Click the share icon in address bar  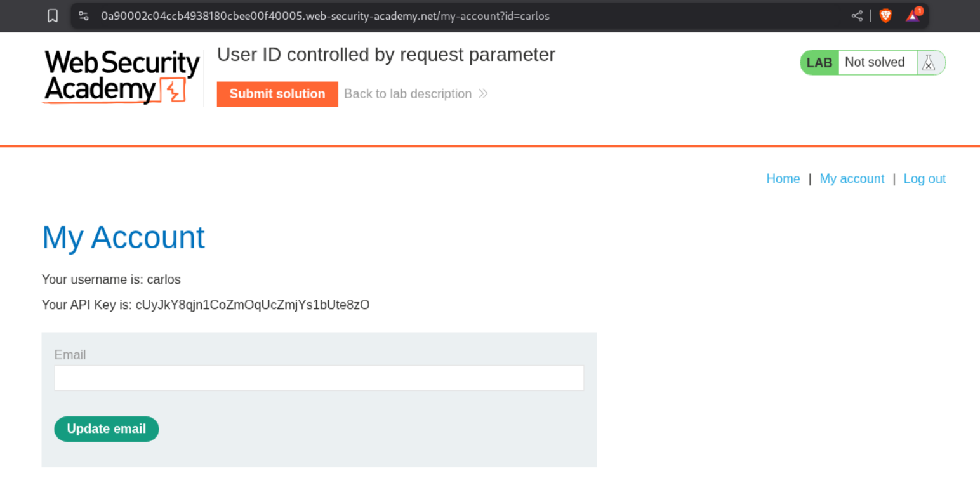(857, 16)
